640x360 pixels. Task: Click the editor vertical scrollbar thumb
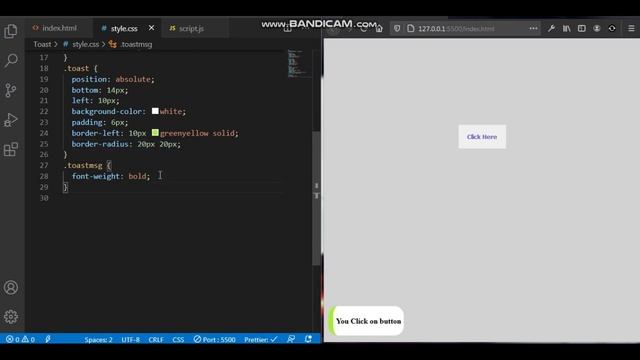[316, 198]
